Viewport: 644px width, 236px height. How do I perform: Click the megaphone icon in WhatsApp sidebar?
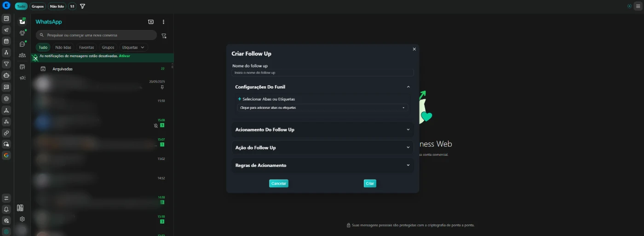[22, 78]
